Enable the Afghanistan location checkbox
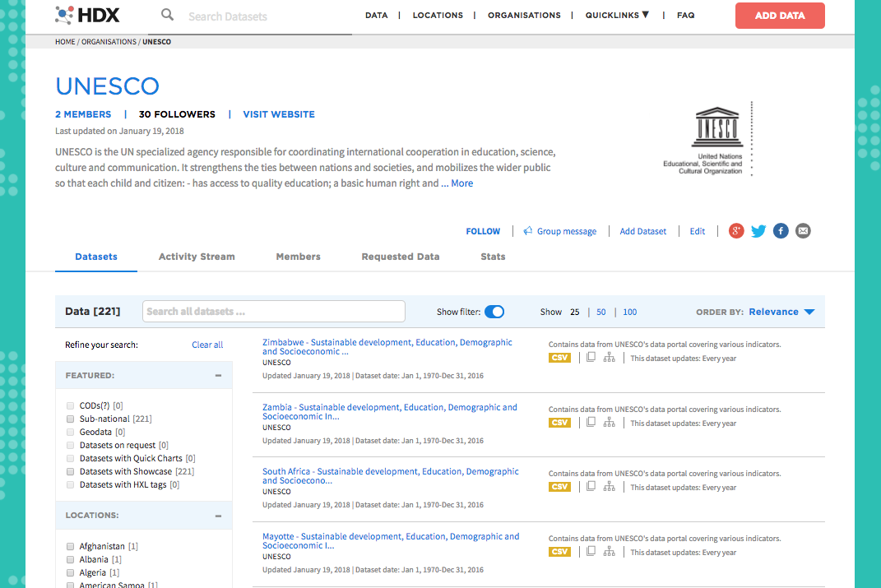Image resolution: width=881 pixels, height=588 pixels. [x=71, y=546]
